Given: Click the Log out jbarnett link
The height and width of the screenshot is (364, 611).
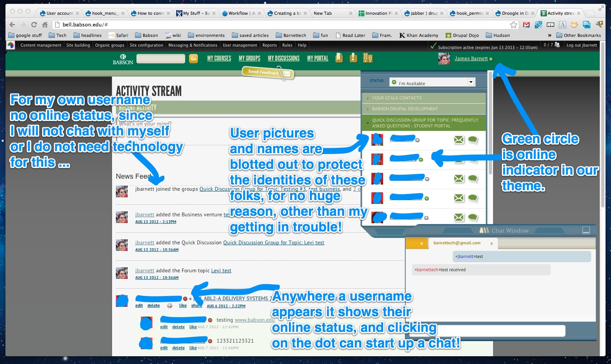Looking at the screenshot, I should [581, 45].
